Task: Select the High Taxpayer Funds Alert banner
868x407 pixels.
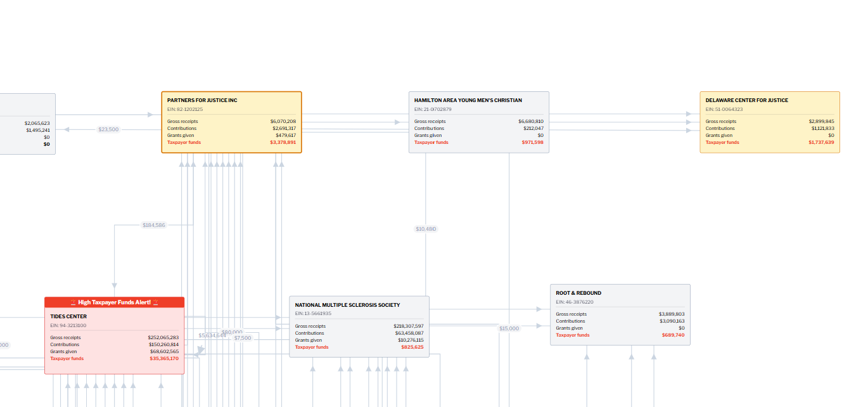Action: click(x=115, y=302)
